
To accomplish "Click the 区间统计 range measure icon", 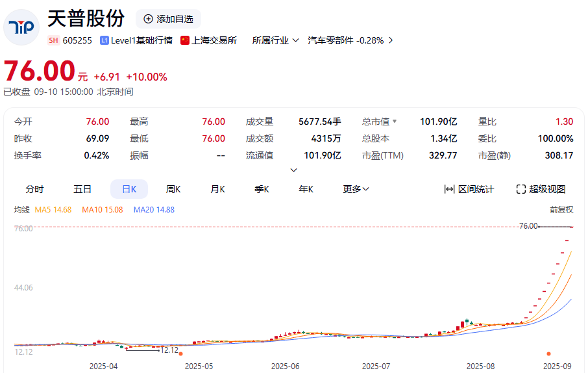I will pyautogui.click(x=449, y=189).
